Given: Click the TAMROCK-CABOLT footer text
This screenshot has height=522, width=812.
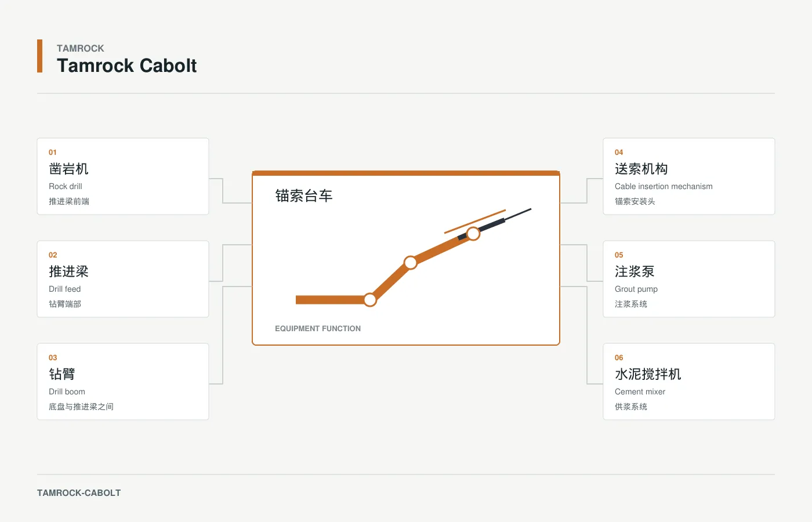Looking at the screenshot, I should [79, 493].
